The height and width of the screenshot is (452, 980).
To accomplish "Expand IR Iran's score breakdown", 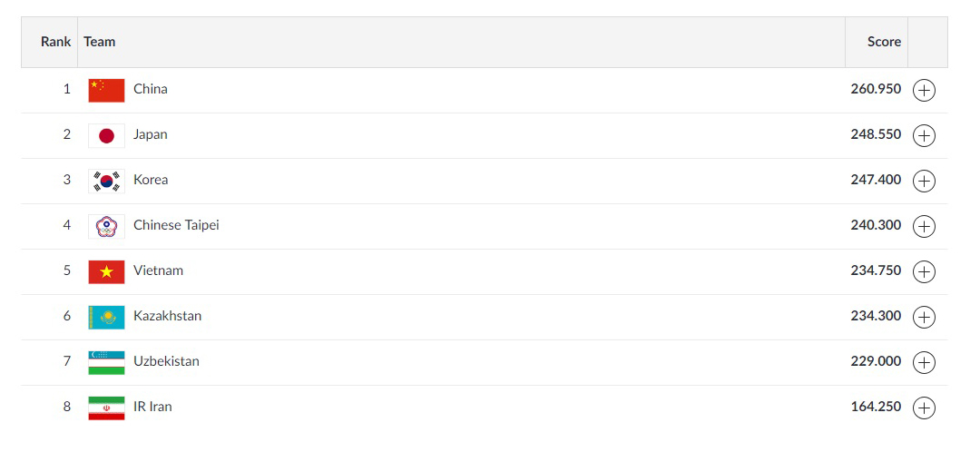I will click(924, 408).
